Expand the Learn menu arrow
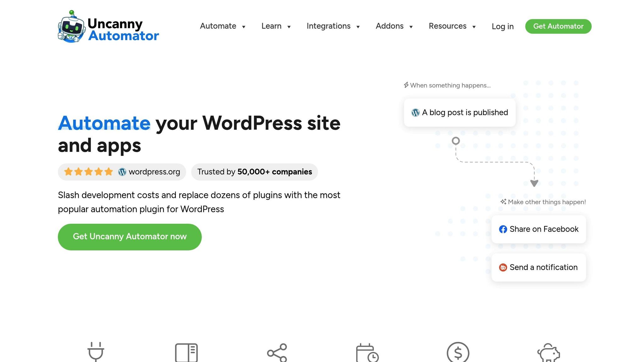 pyautogui.click(x=289, y=27)
